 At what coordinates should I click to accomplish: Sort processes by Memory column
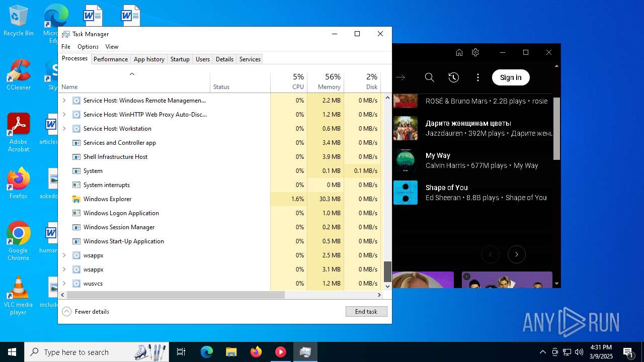[326, 82]
